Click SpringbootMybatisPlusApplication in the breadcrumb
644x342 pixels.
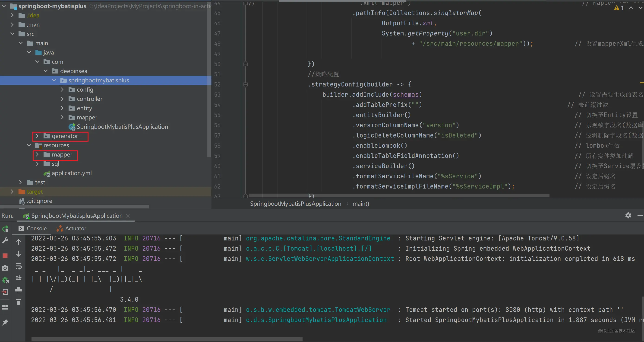pos(296,204)
